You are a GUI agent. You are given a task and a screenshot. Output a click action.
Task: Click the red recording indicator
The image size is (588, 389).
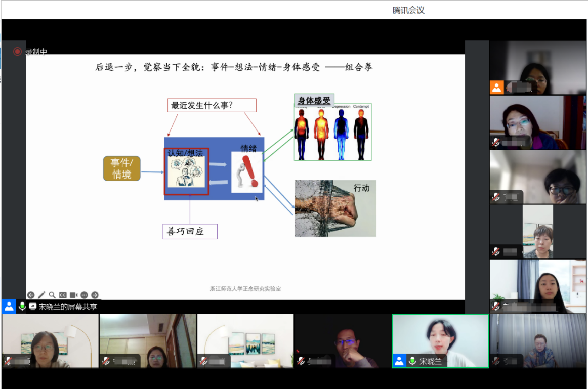[x=17, y=51]
